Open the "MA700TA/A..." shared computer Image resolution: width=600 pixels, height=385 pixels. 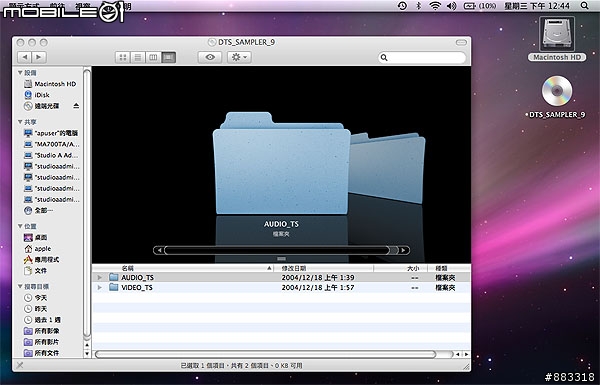pyautogui.click(x=52, y=144)
